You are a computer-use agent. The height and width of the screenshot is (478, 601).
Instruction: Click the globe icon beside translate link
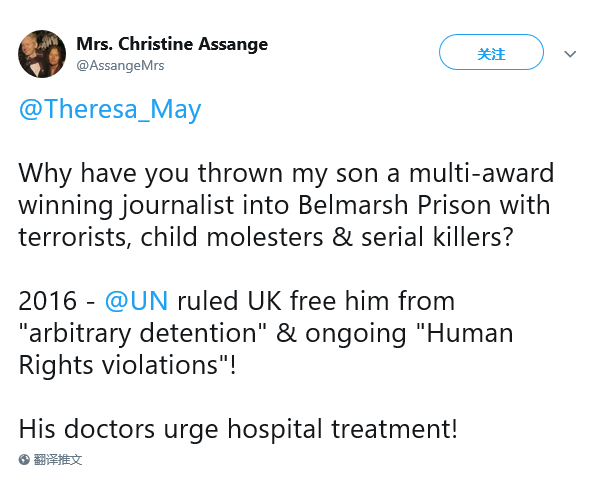click(24, 460)
